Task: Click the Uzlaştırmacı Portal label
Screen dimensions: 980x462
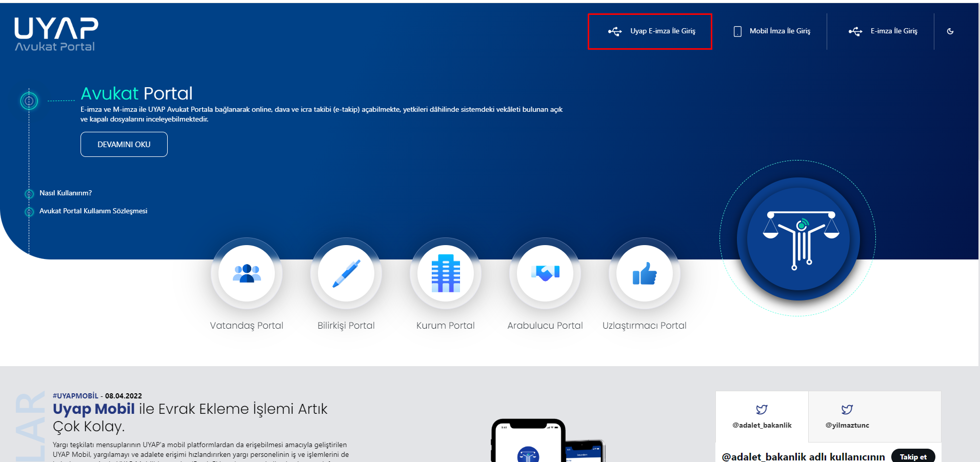Action: tap(645, 326)
